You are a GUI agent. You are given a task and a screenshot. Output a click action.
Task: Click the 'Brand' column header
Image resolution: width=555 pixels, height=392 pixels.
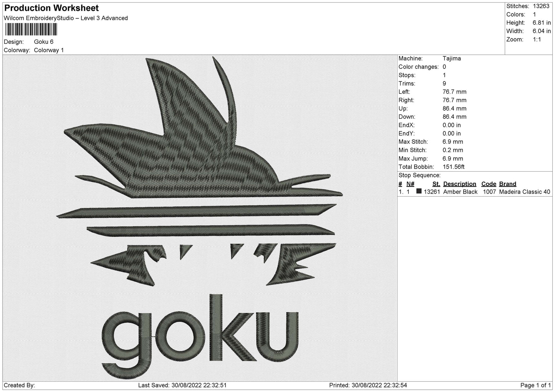[507, 184]
